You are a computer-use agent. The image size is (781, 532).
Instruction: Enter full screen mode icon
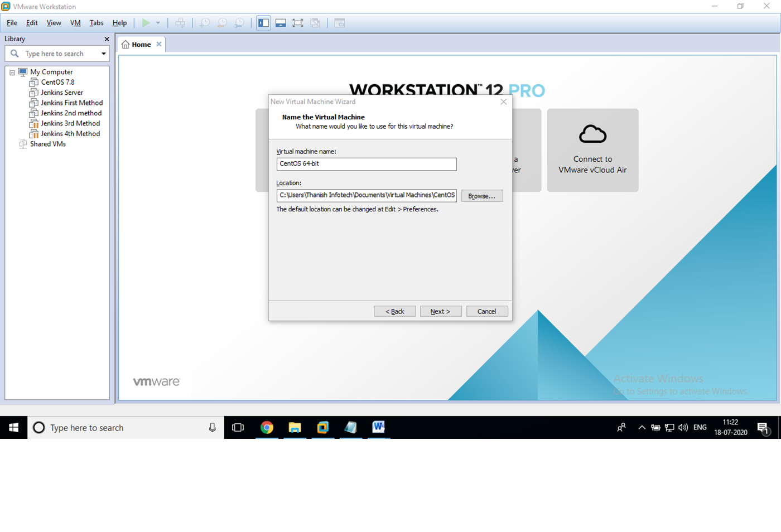(297, 23)
